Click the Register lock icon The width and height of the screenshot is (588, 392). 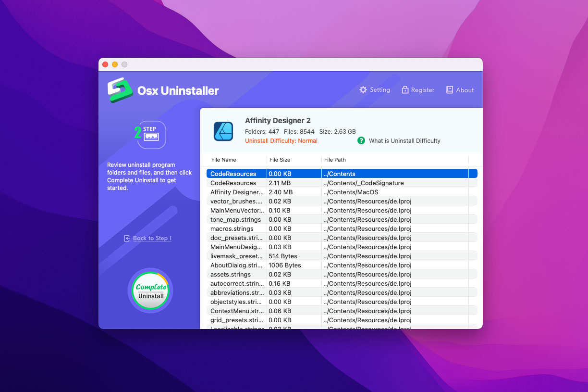pyautogui.click(x=405, y=90)
